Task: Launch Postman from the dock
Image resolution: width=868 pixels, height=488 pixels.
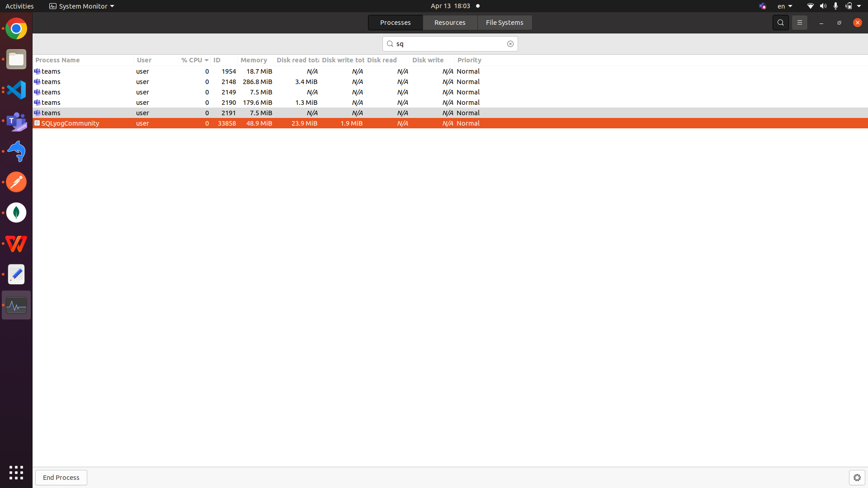Action: pyautogui.click(x=16, y=182)
